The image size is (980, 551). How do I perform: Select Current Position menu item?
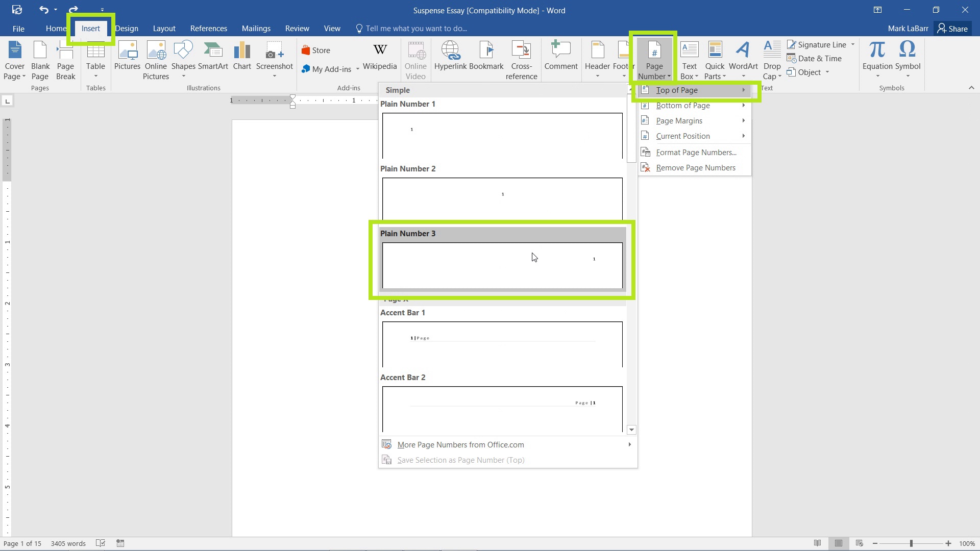(x=682, y=136)
